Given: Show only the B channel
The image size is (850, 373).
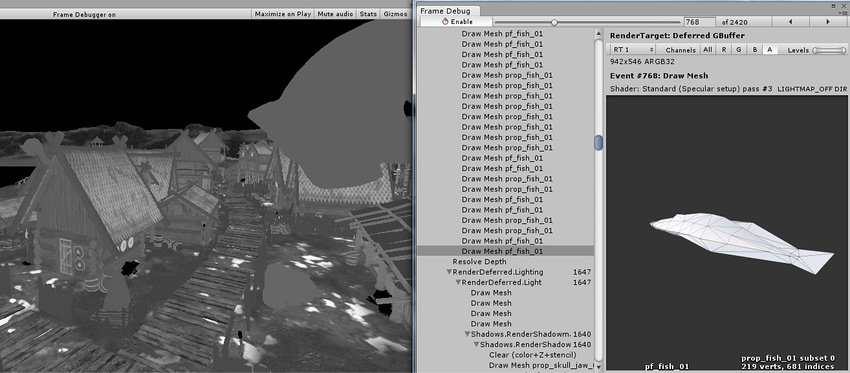Looking at the screenshot, I should click(x=755, y=50).
